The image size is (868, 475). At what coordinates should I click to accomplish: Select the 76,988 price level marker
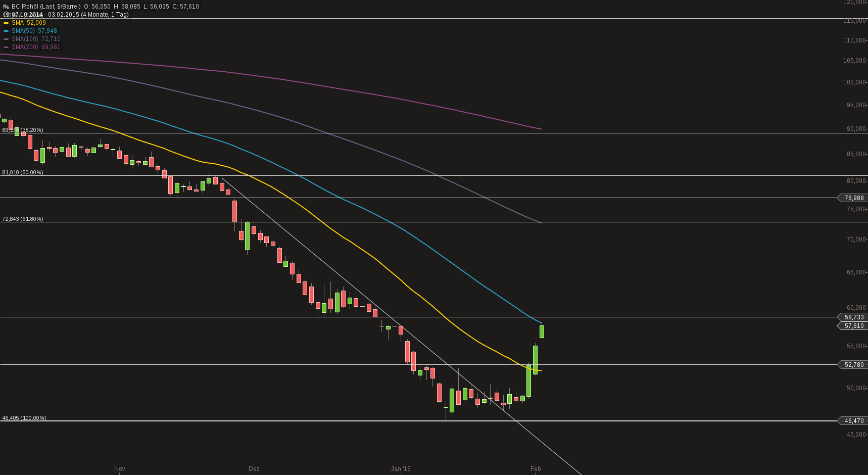coord(852,198)
